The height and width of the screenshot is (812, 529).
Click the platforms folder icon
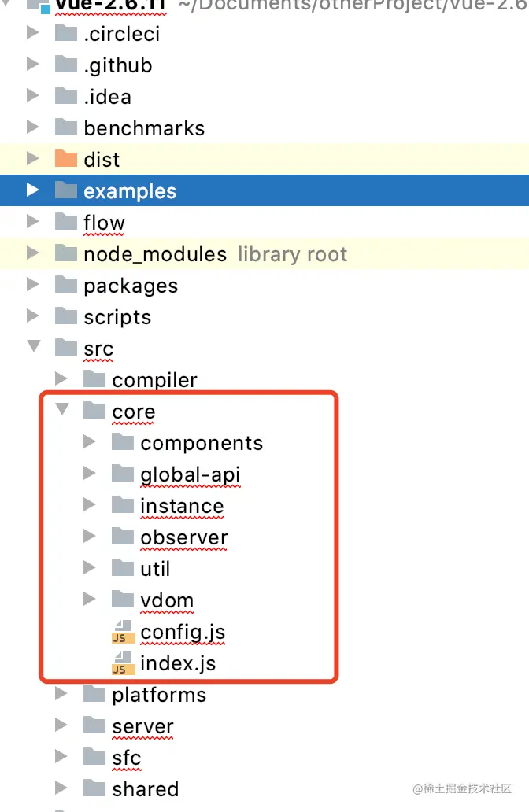tap(94, 695)
